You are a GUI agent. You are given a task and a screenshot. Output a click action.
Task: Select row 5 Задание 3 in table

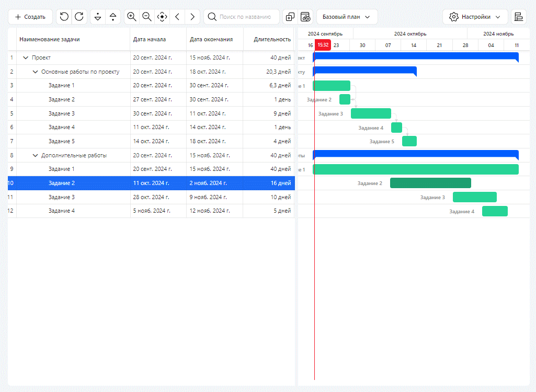tap(151, 113)
